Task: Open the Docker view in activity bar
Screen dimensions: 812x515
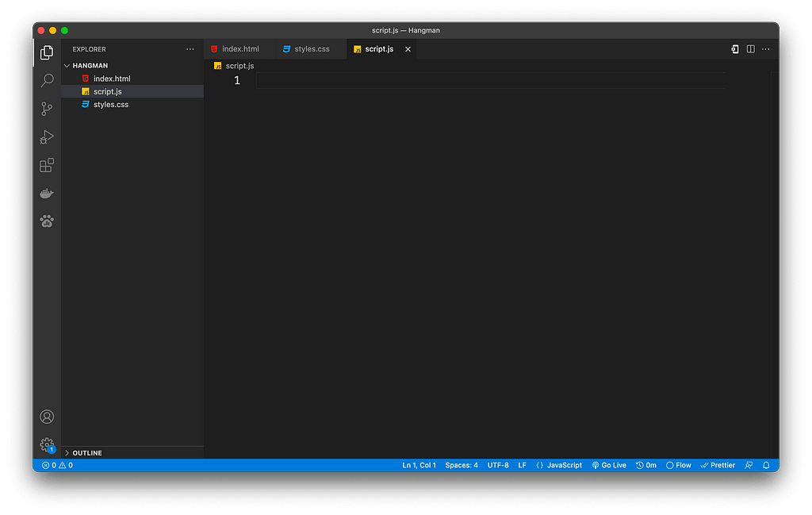Action: (x=47, y=194)
